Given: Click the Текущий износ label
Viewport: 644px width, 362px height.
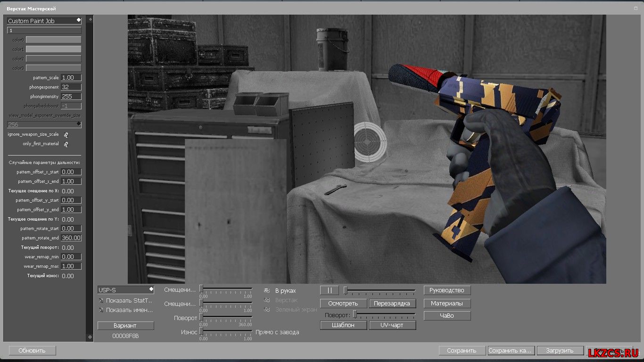Looking at the screenshot, I should 43,276.
